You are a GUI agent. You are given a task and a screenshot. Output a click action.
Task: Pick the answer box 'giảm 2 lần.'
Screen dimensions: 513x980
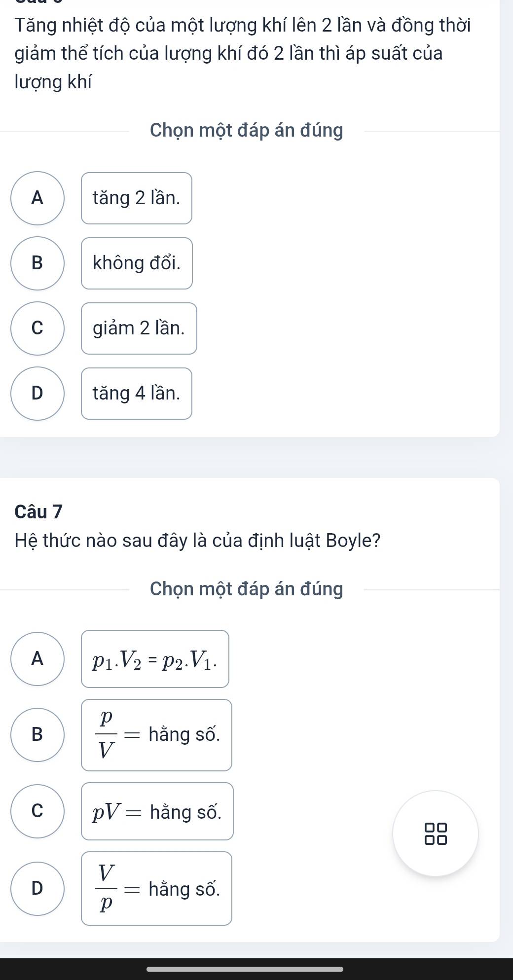click(x=139, y=328)
